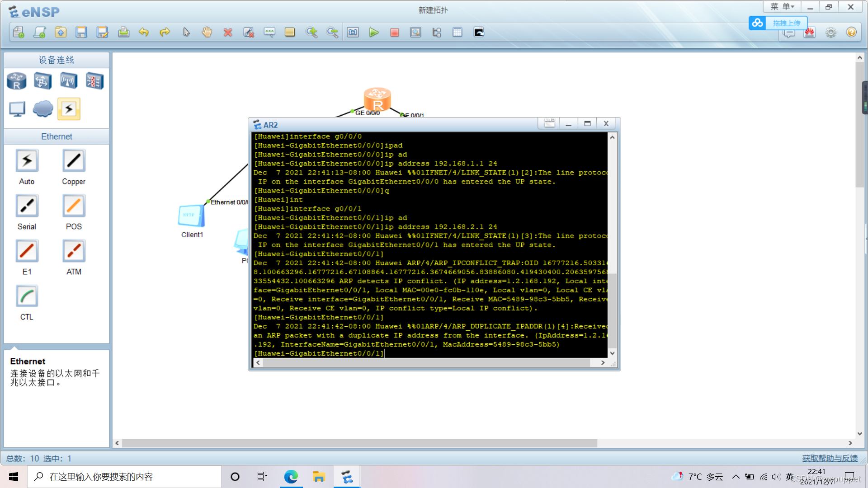The image size is (868, 488).
Task: Click the Zoom In magnifier icon
Action: click(x=311, y=32)
